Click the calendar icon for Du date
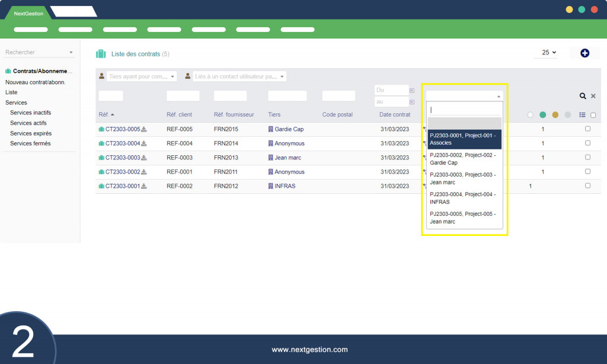The height and width of the screenshot is (364, 607). pyautogui.click(x=412, y=90)
